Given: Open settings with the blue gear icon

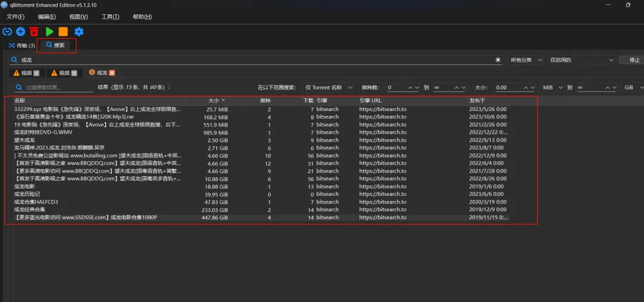Looking at the screenshot, I should coord(79,32).
